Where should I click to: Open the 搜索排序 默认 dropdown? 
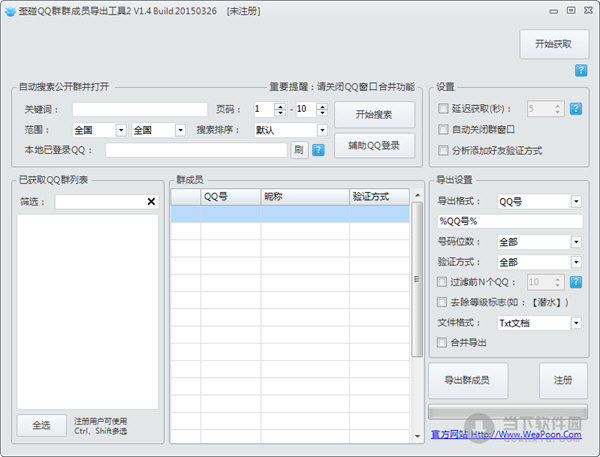pos(322,130)
